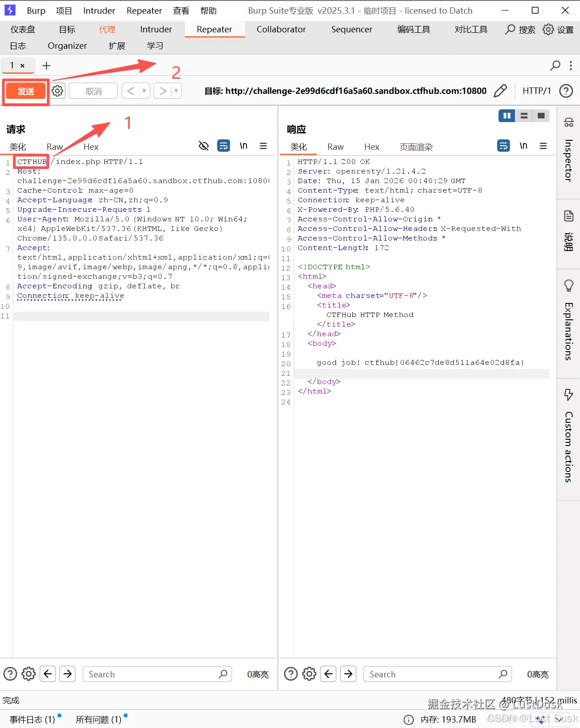
Task: Toggle hide non-printable characters in request
Action: (204, 146)
